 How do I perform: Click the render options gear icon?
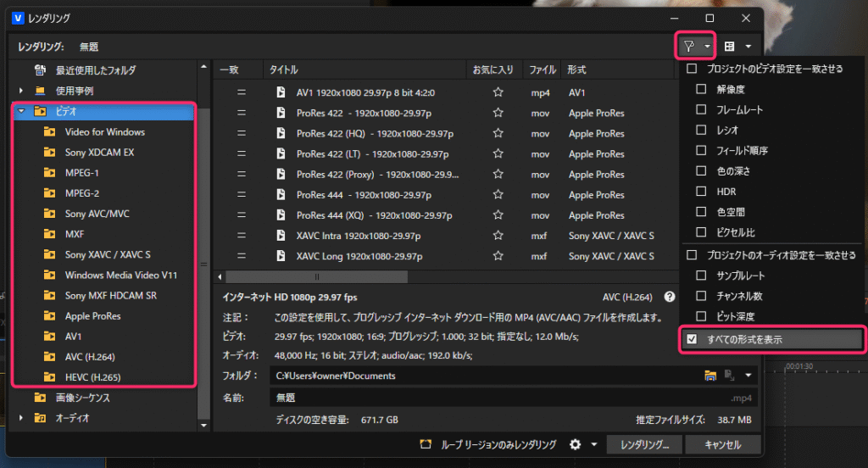point(576,444)
